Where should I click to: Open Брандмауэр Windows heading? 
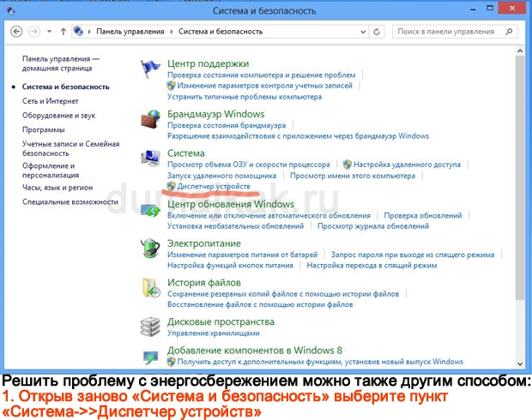pyautogui.click(x=215, y=114)
